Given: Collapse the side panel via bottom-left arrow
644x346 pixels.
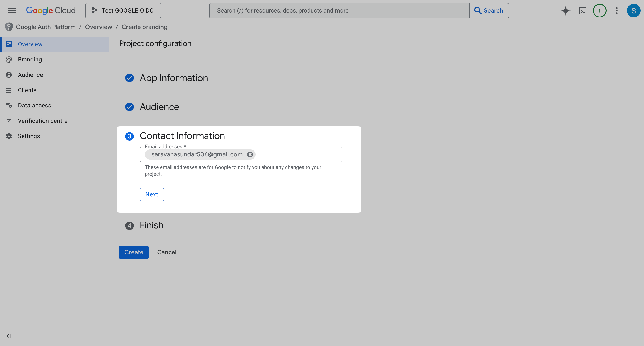Looking at the screenshot, I should pyautogui.click(x=9, y=336).
